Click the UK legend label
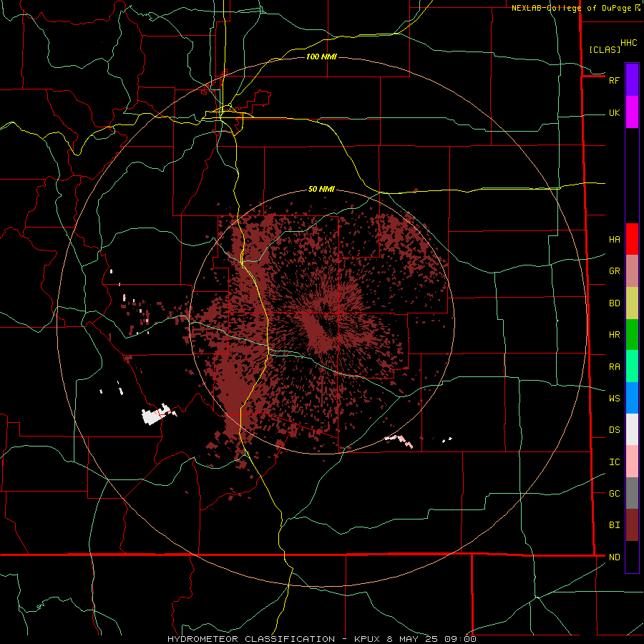This screenshot has width=644, height=644. [614, 113]
